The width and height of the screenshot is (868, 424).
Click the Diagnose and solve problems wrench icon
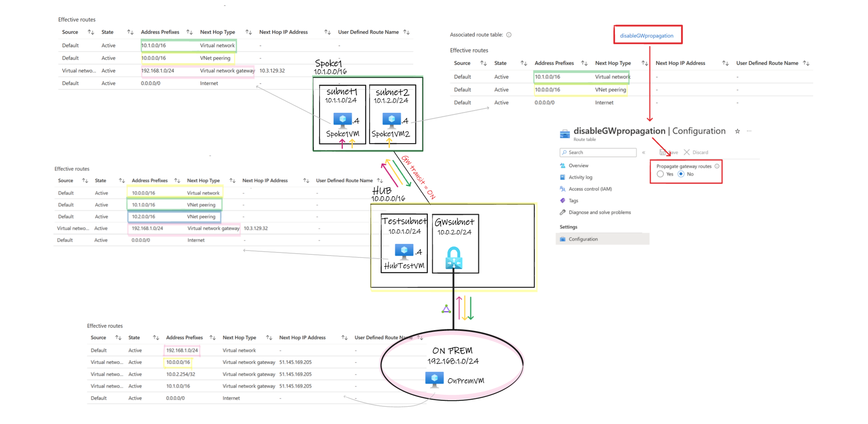point(563,212)
